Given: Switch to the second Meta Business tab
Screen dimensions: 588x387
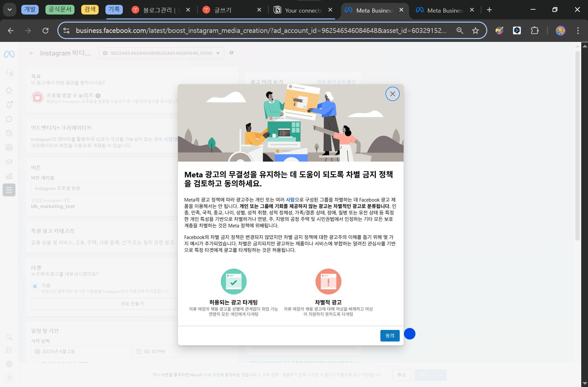Looking at the screenshot, I should point(444,10).
